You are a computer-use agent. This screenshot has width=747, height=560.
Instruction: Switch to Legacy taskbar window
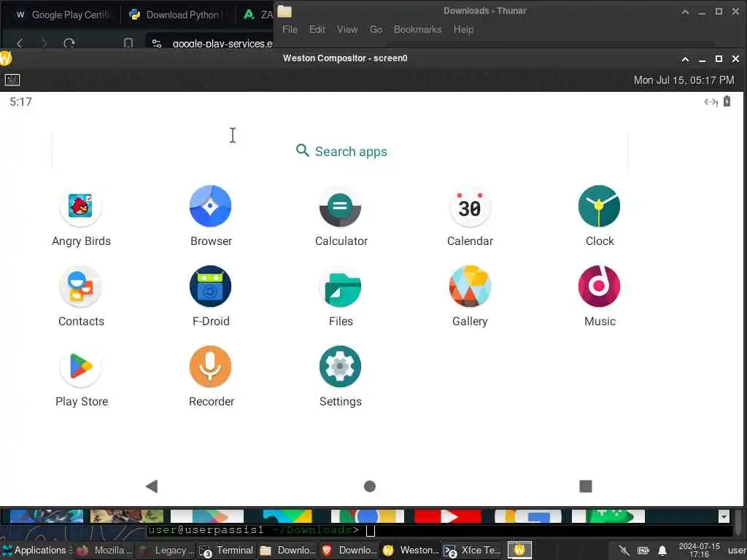tap(166, 550)
